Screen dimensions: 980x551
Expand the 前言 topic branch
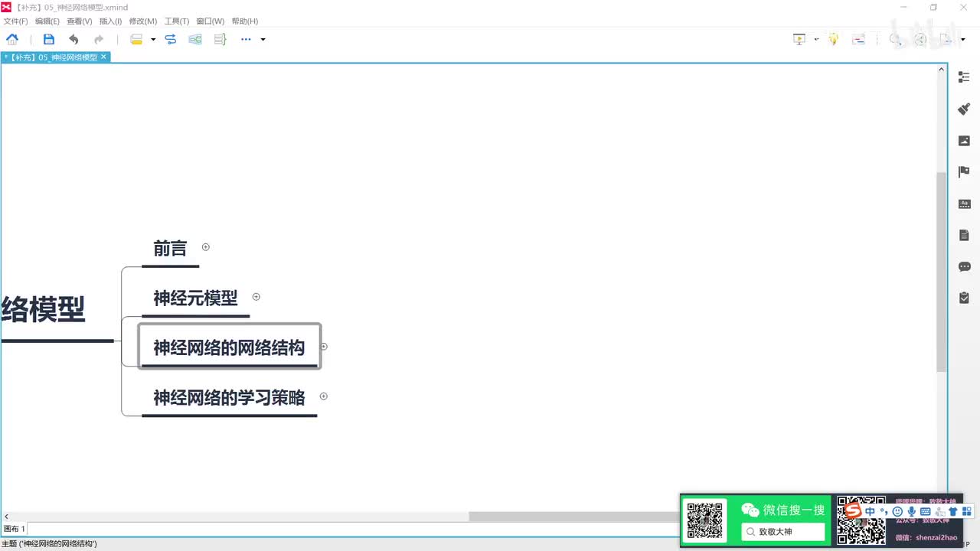pos(205,247)
